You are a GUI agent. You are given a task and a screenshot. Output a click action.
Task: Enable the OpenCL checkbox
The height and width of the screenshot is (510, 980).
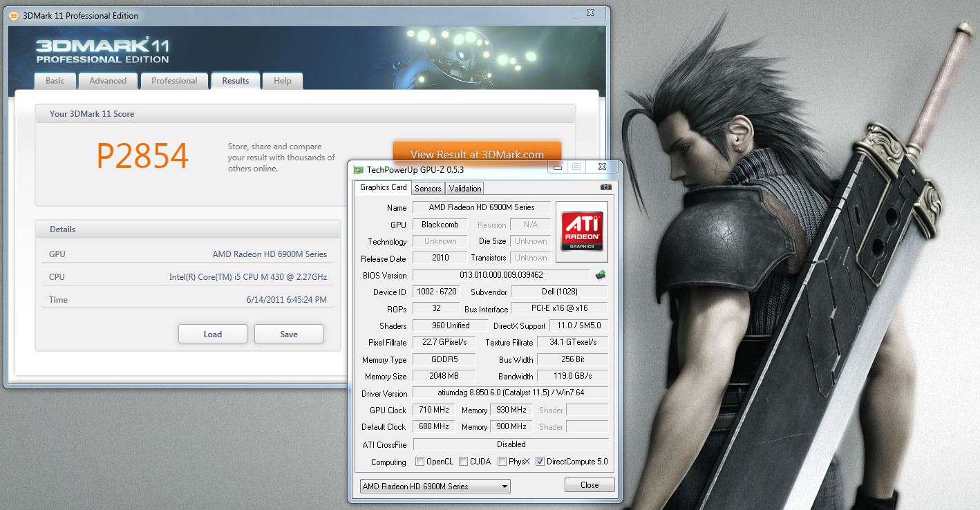click(420, 462)
